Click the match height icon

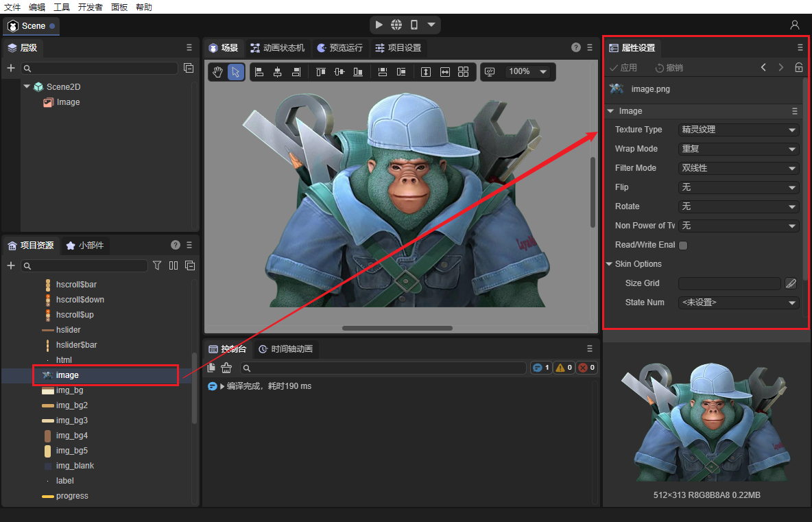[x=426, y=72]
